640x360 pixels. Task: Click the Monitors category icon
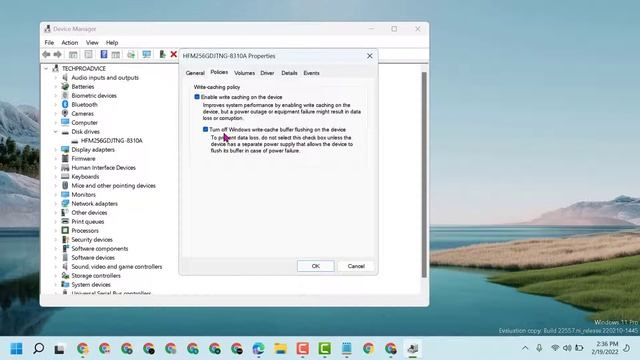[x=65, y=195]
